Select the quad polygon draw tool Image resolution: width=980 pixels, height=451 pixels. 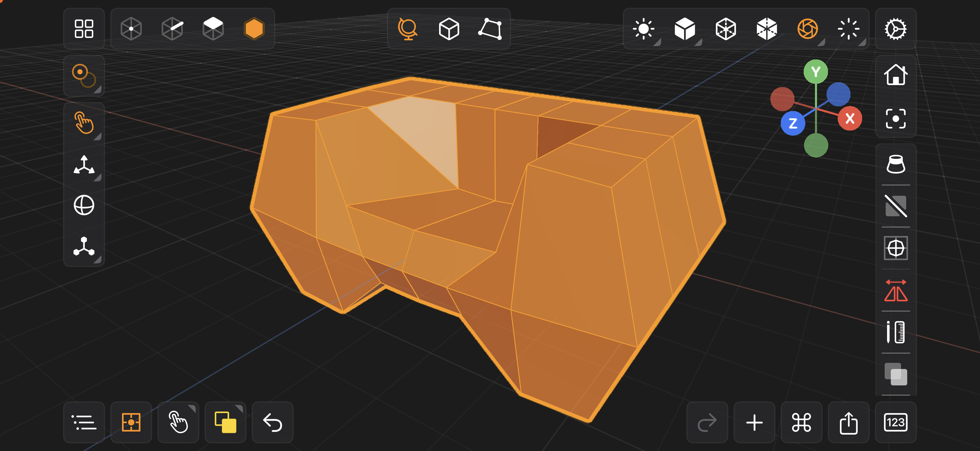pyautogui.click(x=490, y=29)
